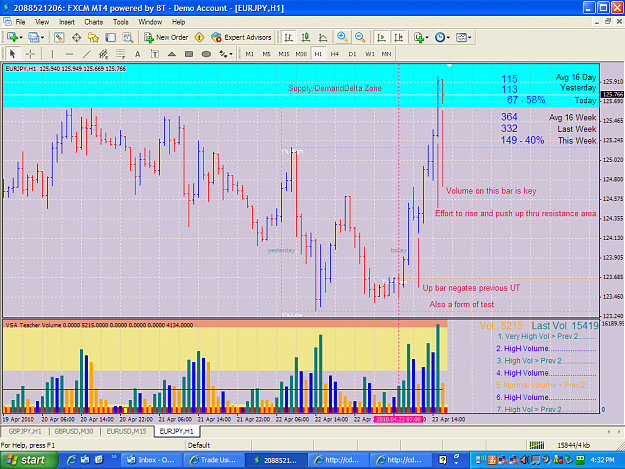The height and width of the screenshot is (469, 625).
Task: Toggle the Terminal window icon
Action: (110, 37)
